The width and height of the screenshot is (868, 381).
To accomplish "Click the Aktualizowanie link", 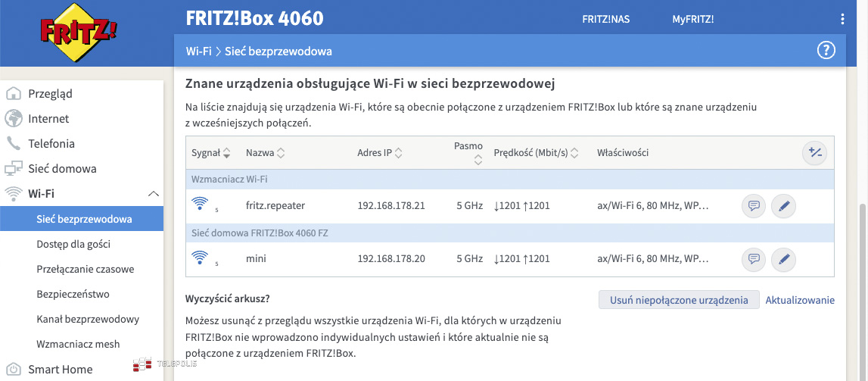I will (x=800, y=300).
